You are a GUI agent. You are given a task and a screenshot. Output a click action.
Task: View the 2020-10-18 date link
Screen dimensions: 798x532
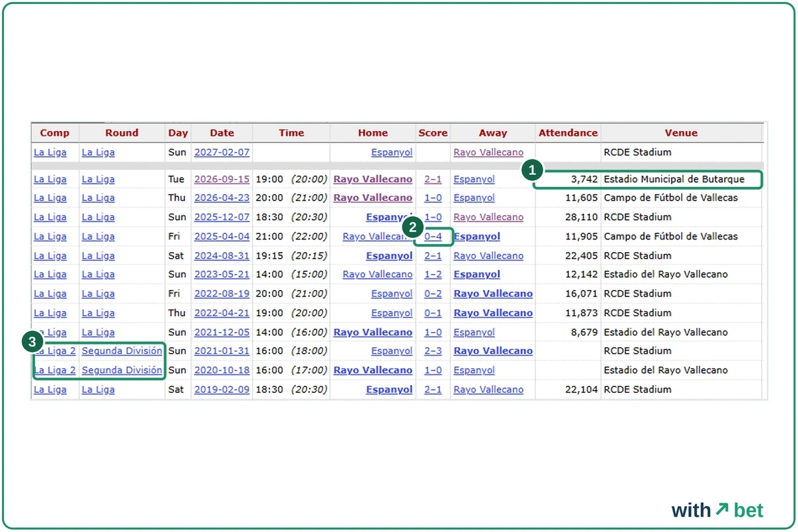click(x=222, y=370)
